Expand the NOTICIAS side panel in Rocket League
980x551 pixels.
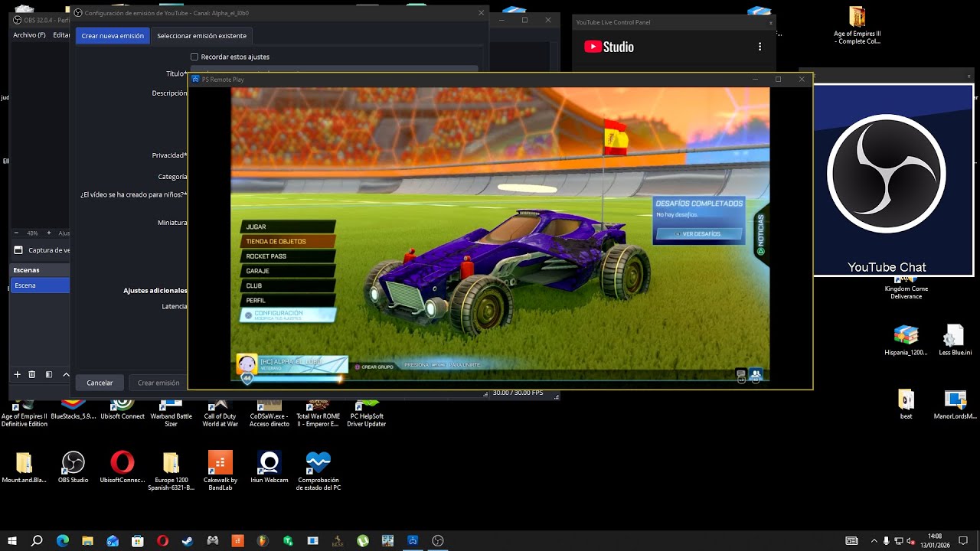click(761, 235)
